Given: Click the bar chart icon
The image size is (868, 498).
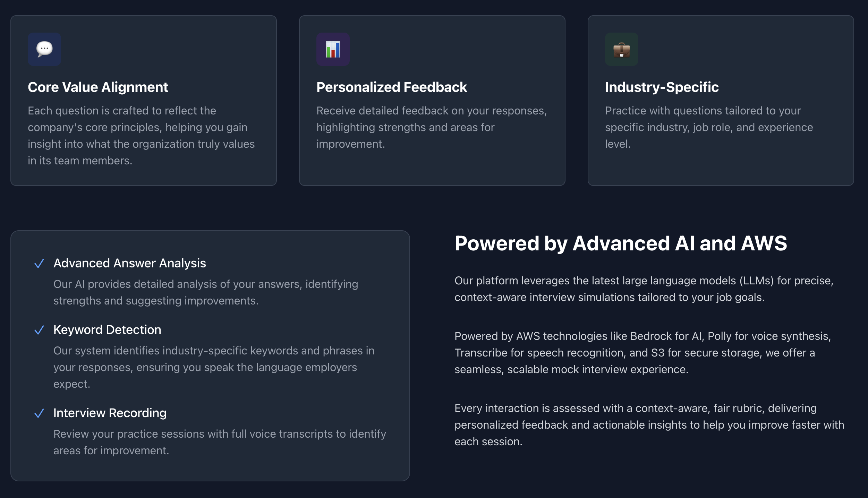Looking at the screenshot, I should coord(333,49).
